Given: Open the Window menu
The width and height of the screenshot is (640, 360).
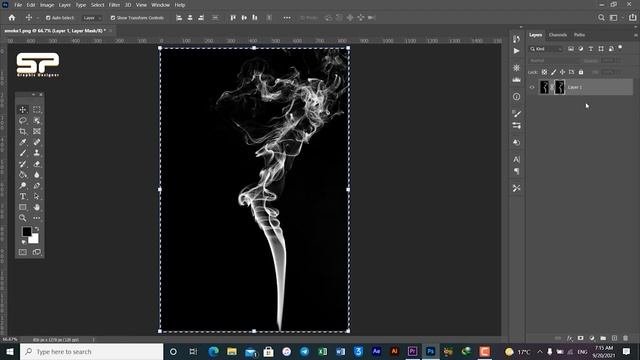Looking at the screenshot, I should point(160,5).
